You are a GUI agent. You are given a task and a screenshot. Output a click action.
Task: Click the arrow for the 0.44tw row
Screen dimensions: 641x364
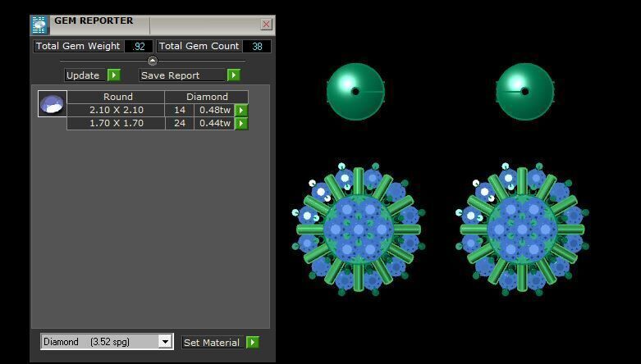pos(241,123)
